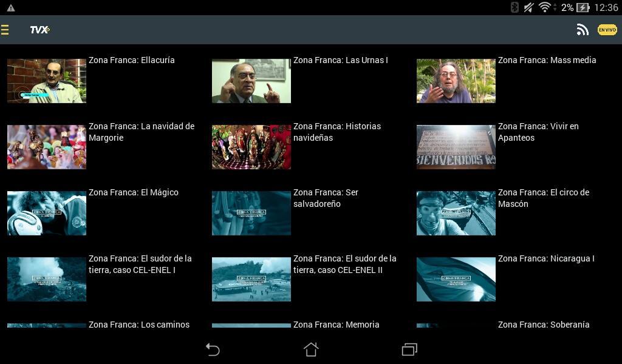Select the title 'El circo de Mascón'
Image resolution: width=622 pixels, height=364 pixels.
(544, 198)
